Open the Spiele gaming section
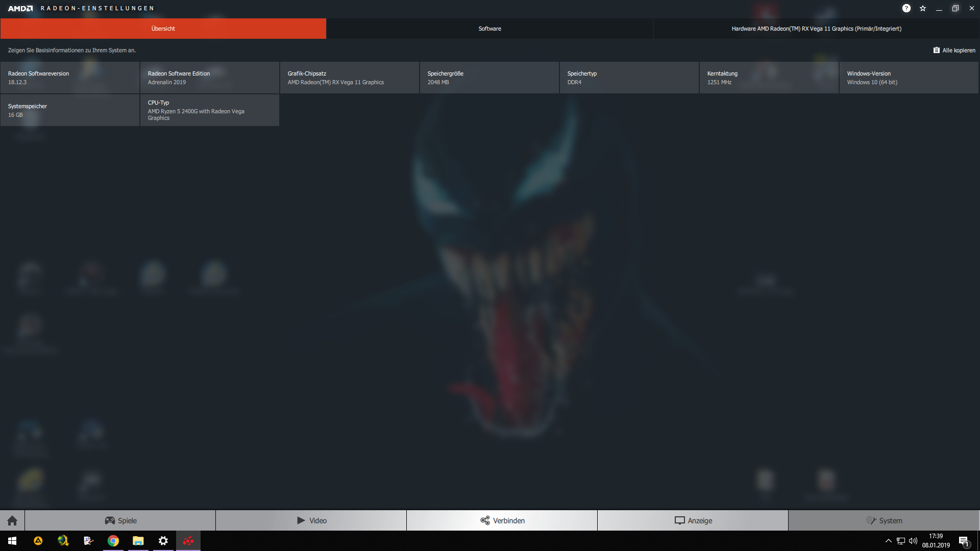This screenshot has height=551, width=980. (120, 520)
